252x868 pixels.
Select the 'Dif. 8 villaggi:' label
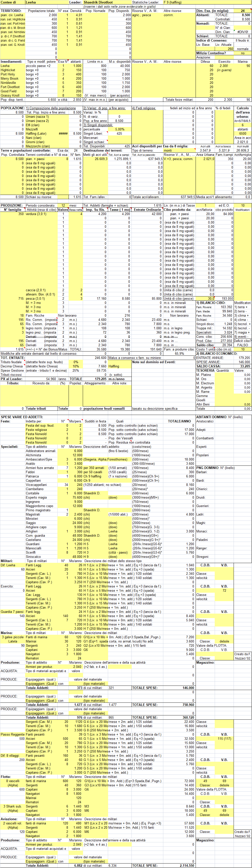[11, 755]
